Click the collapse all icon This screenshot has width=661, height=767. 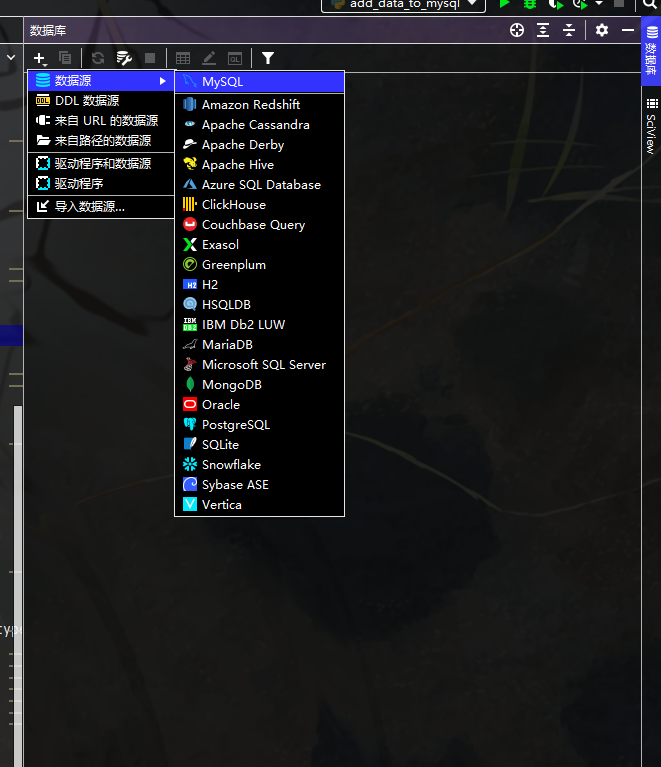569,30
